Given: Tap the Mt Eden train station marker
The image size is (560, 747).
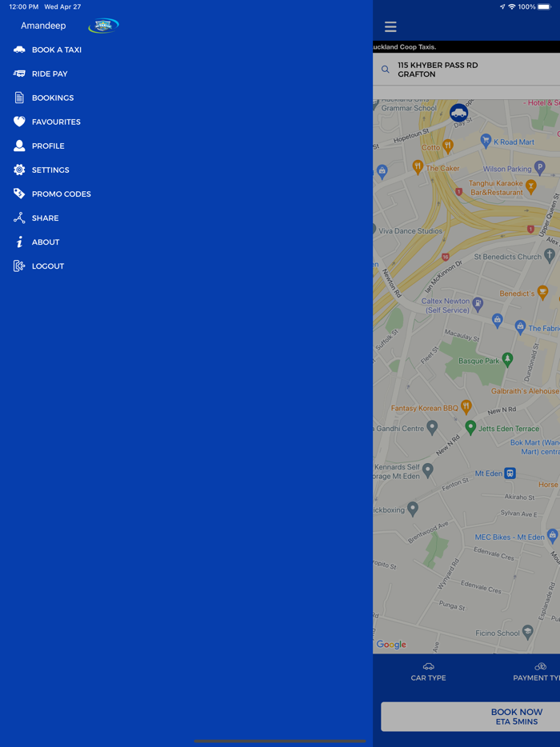Looking at the screenshot, I should (x=510, y=473).
